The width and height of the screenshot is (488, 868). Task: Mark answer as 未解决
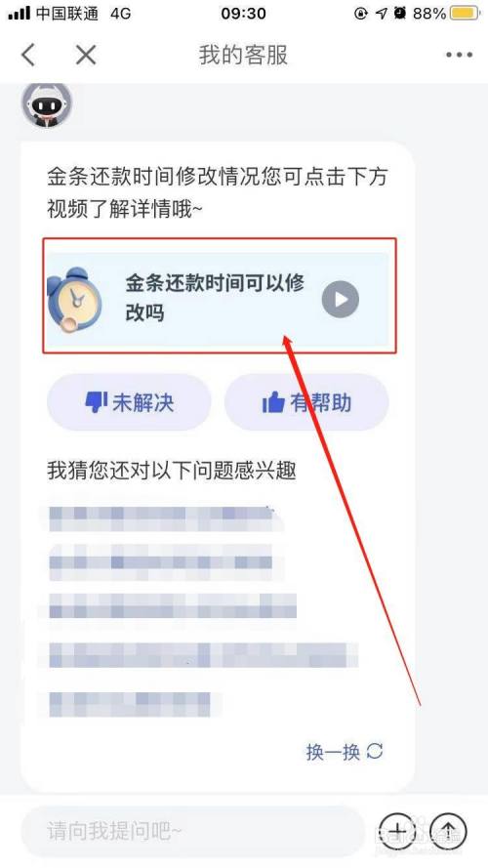coord(129,402)
